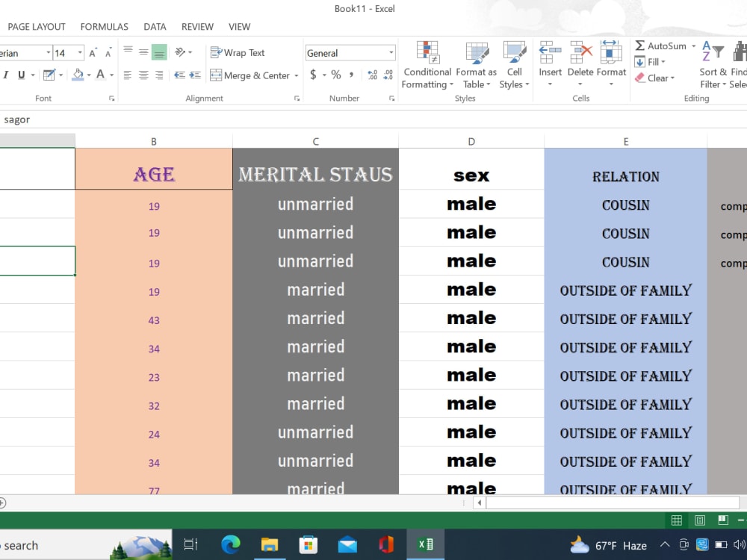Open Clear options
This screenshot has height=560, width=747.
point(654,78)
